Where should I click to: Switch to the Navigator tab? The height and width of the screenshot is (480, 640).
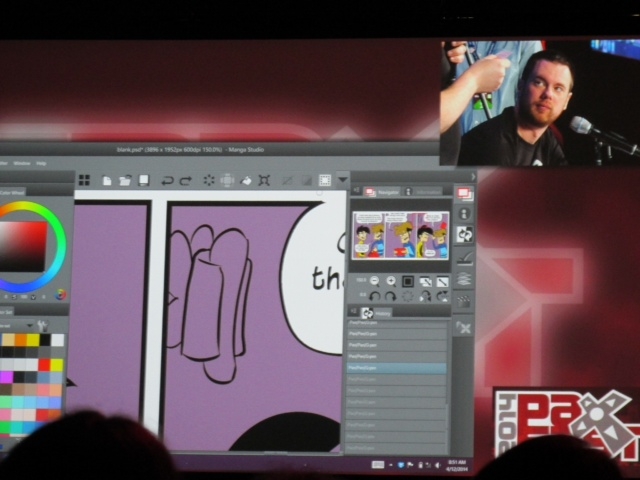tap(385, 191)
